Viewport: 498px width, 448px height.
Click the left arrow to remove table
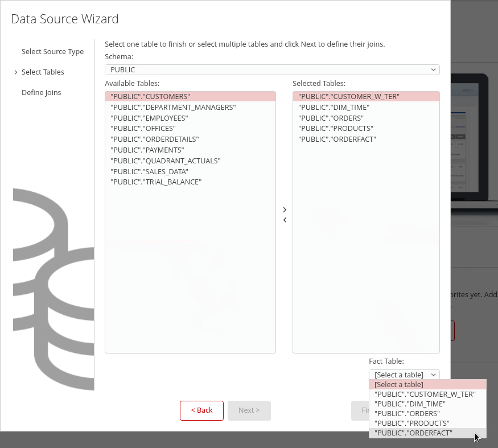click(x=285, y=220)
